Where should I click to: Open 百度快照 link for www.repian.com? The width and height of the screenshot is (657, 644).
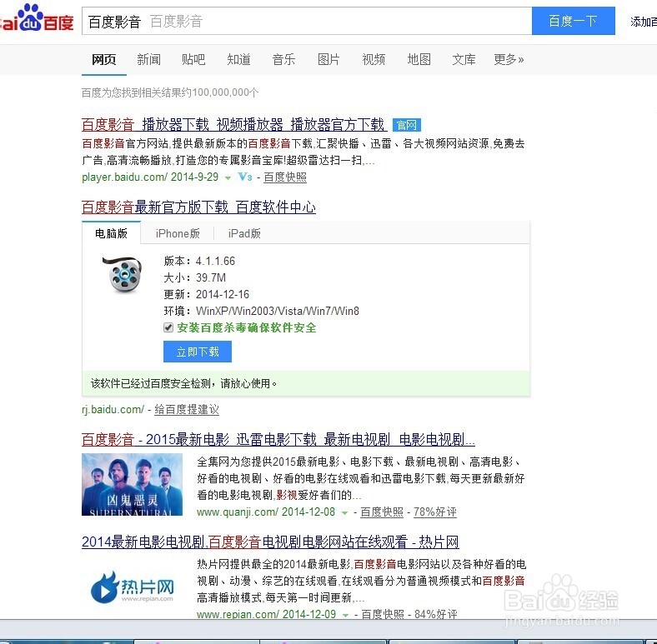[383, 614]
